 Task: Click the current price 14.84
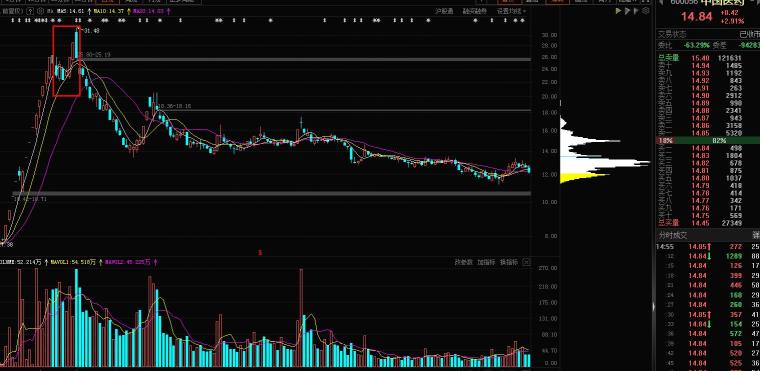click(x=697, y=17)
